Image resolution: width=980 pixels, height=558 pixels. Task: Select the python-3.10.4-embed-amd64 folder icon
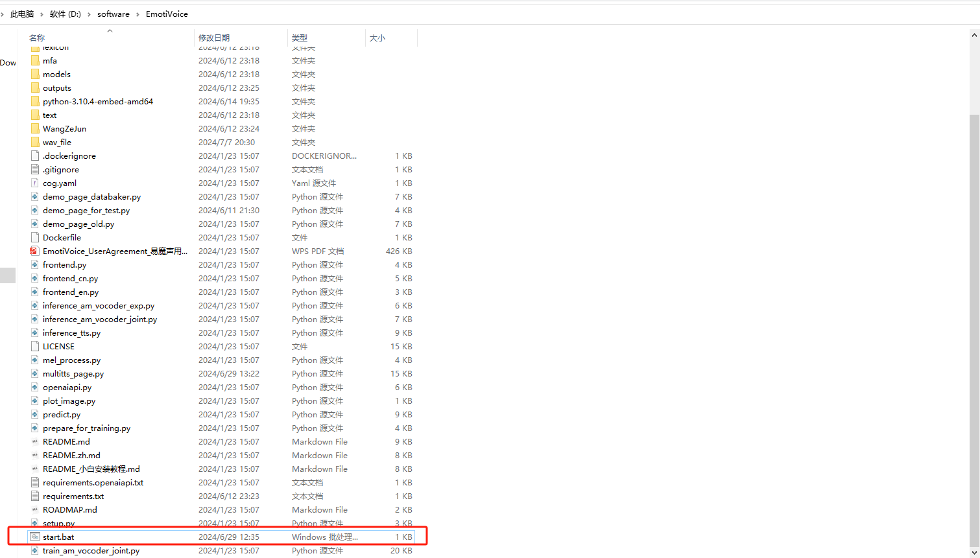pos(35,102)
